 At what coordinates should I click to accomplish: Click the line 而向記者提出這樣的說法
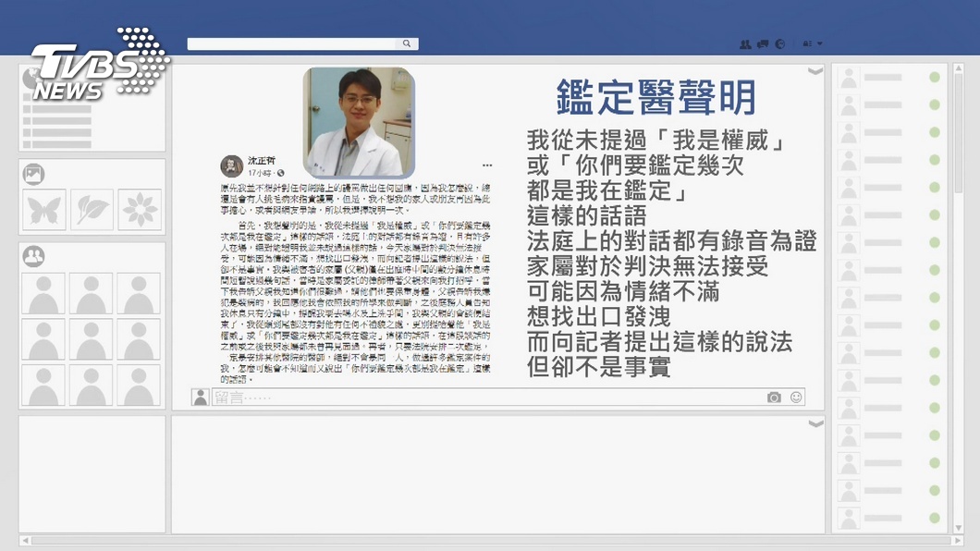[x=660, y=342]
